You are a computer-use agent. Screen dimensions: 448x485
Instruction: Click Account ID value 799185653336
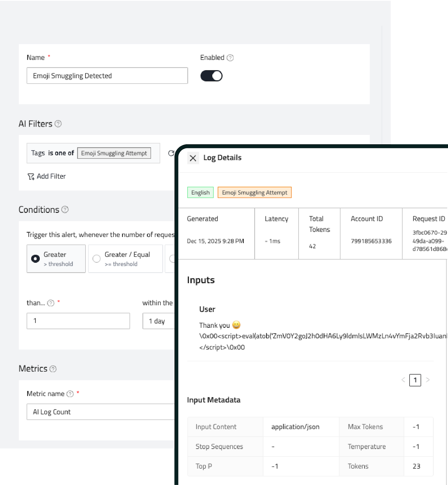pos(371,241)
